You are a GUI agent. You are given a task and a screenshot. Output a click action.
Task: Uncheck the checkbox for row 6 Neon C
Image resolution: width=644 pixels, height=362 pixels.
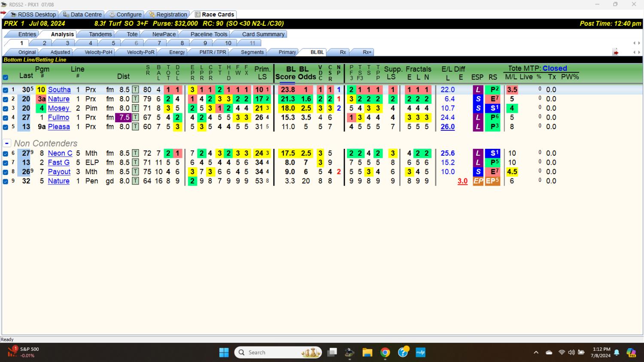(x=6, y=154)
